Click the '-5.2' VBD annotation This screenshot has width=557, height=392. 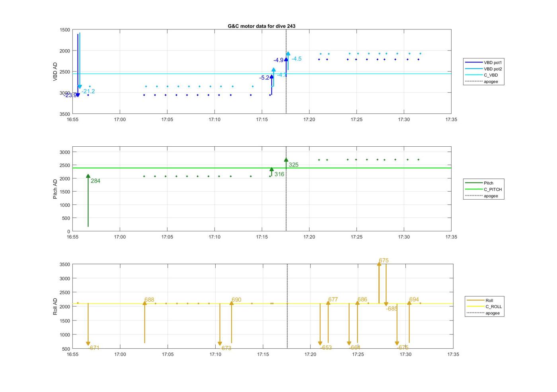pyautogui.click(x=265, y=78)
